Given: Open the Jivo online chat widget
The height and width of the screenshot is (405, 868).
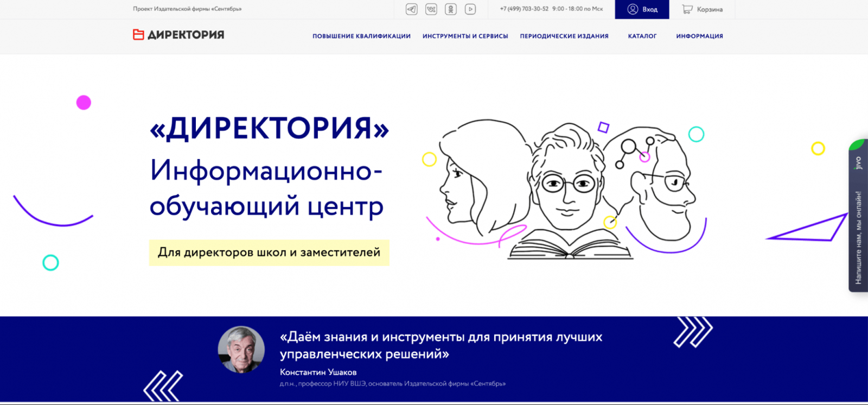Looking at the screenshot, I should click(858, 216).
